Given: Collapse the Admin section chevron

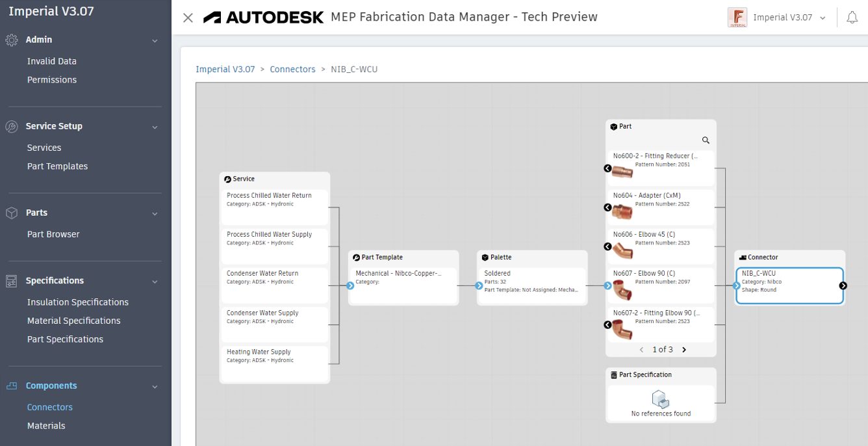Looking at the screenshot, I should [x=155, y=40].
